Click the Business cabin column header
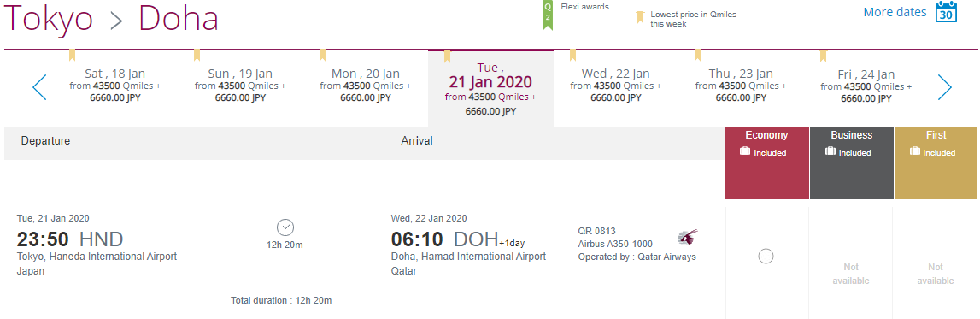980x319 pixels. (x=852, y=163)
